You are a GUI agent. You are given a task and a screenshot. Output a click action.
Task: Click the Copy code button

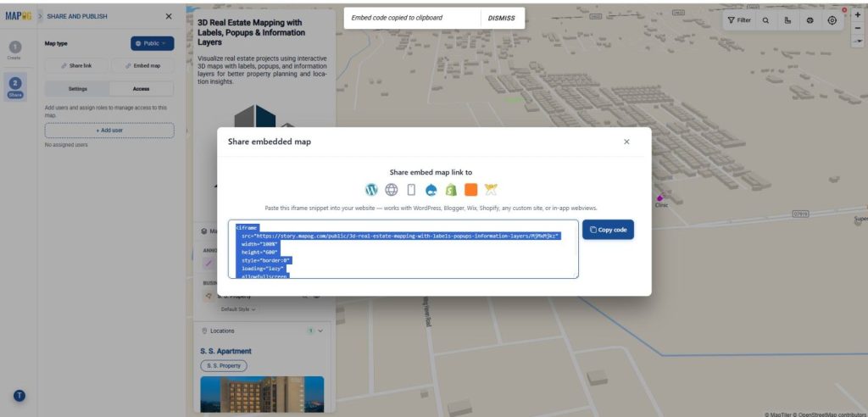click(x=608, y=230)
